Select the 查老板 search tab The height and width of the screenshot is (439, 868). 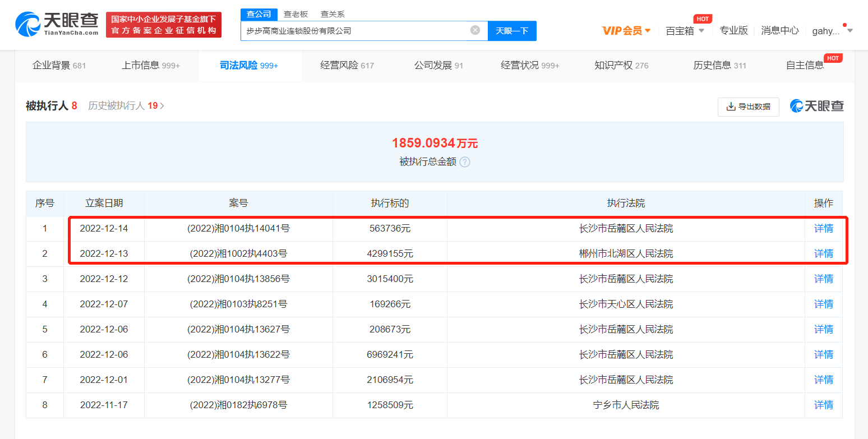(295, 14)
